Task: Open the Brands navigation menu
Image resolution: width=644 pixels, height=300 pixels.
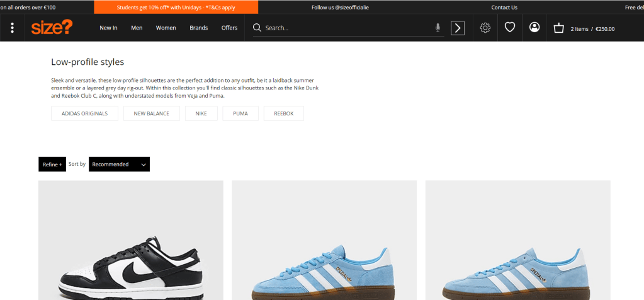Action: point(198,28)
